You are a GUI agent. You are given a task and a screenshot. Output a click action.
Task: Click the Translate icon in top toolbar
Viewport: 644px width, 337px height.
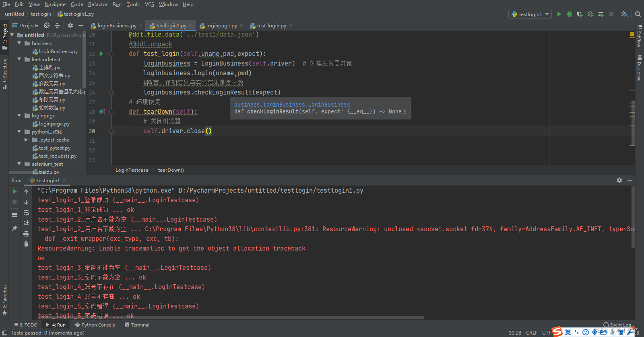point(624,14)
